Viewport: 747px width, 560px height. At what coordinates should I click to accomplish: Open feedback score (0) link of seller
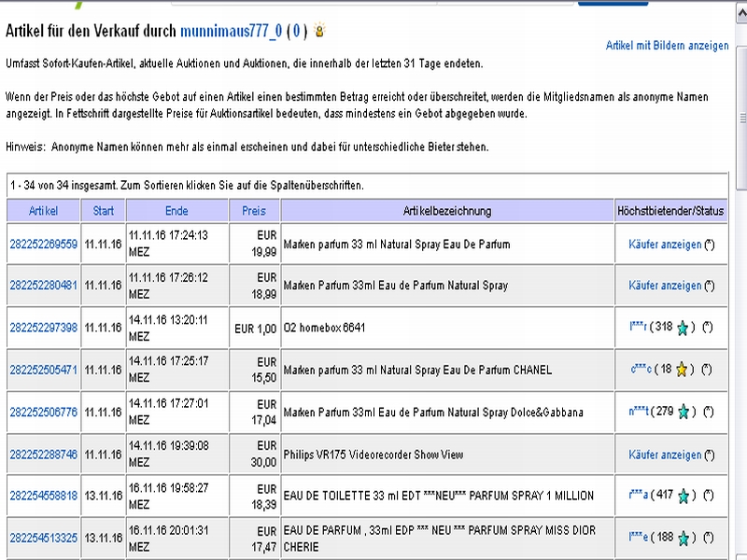296,31
